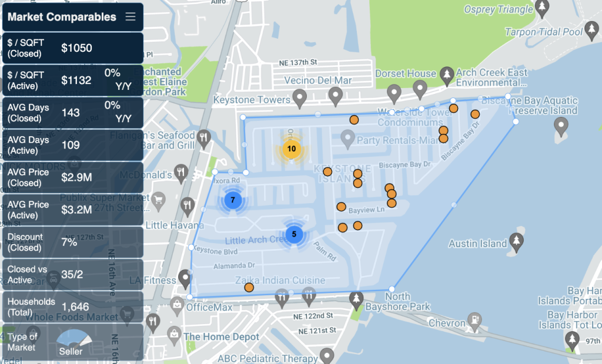Image resolution: width=602 pixels, height=364 pixels.
Task: Click the Party Rentals-Miami map pin
Action: (x=348, y=139)
